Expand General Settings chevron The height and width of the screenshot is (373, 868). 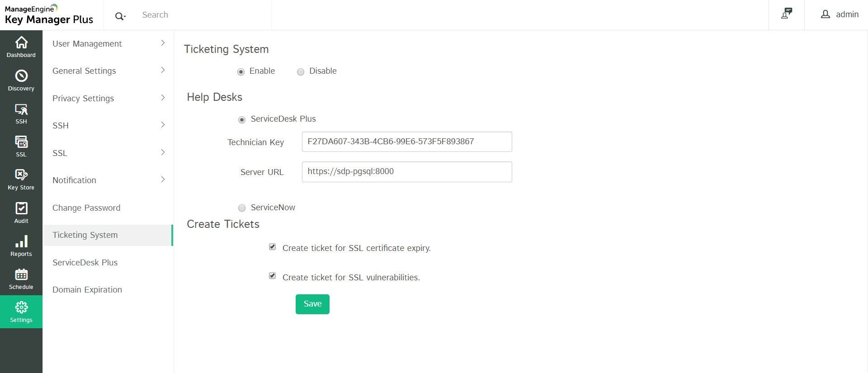point(163,70)
